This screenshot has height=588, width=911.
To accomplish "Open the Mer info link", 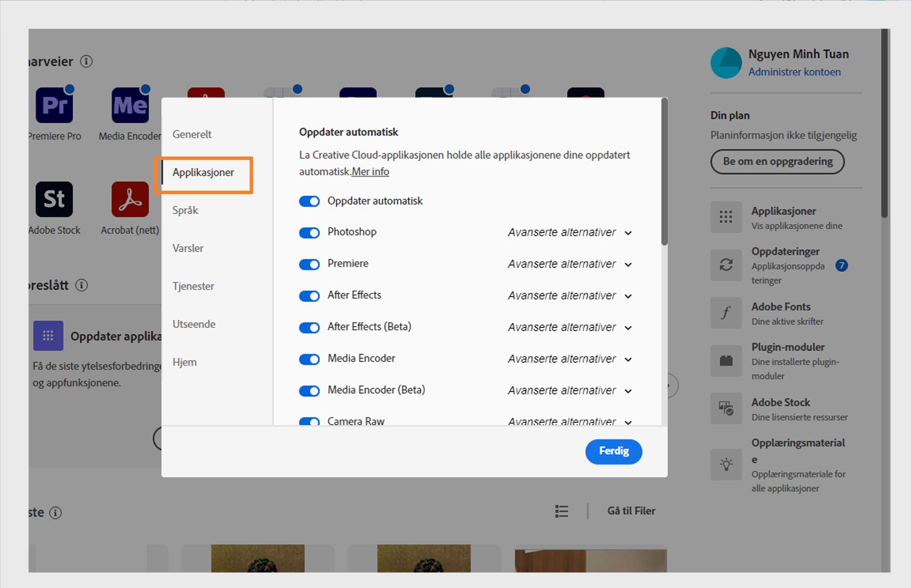I will [x=370, y=171].
